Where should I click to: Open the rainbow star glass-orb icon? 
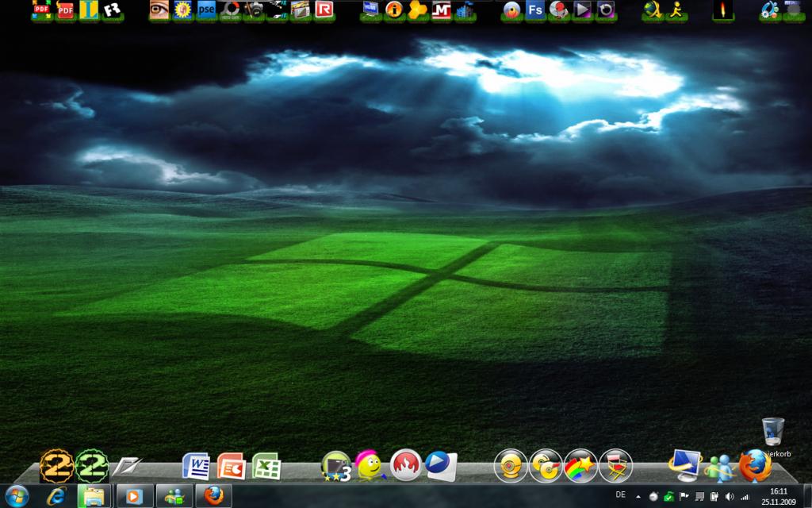pos(580,465)
